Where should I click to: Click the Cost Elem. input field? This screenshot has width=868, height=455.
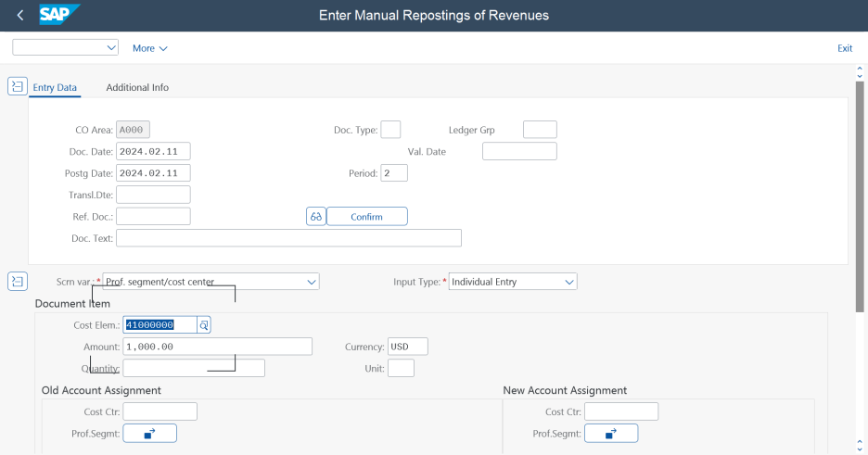pyautogui.click(x=160, y=325)
